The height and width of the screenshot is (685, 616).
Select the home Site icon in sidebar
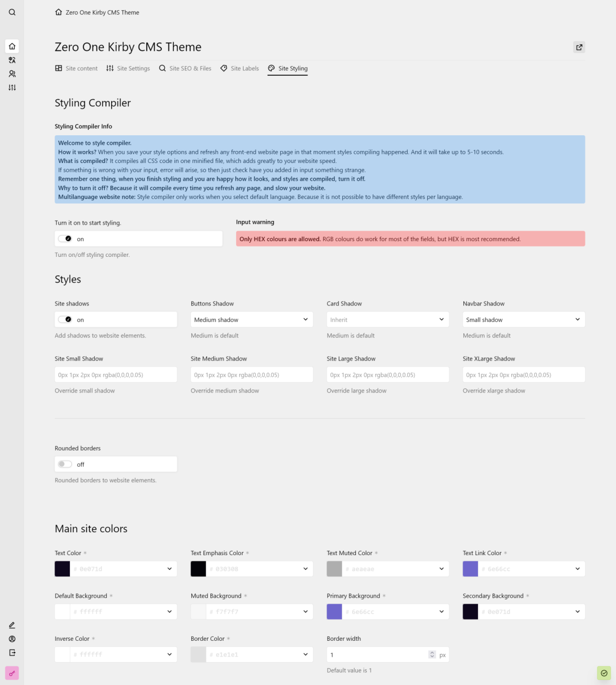pyautogui.click(x=12, y=46)
